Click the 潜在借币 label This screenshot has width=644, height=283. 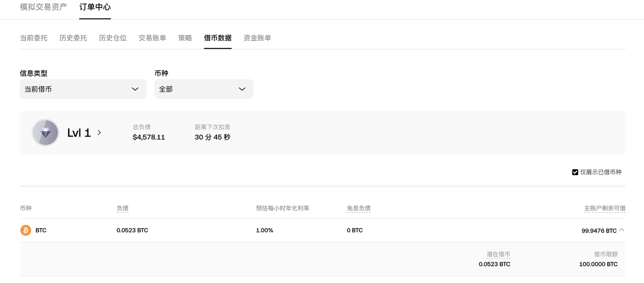[x=498, y=255]
